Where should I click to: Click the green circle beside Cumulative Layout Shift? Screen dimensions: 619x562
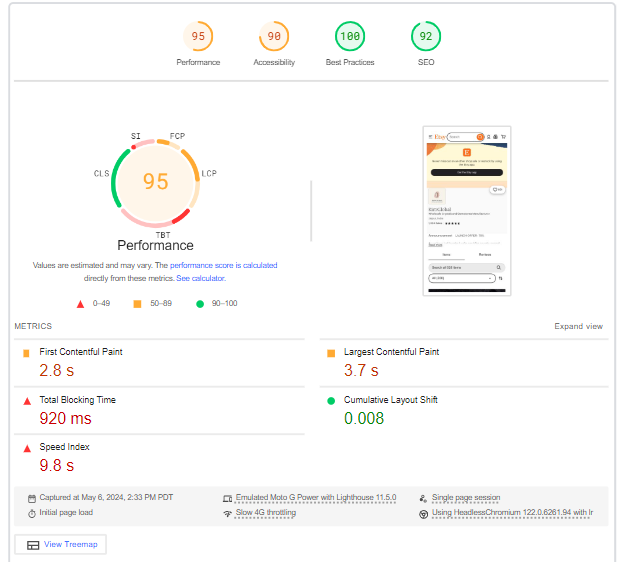(331, 401)
